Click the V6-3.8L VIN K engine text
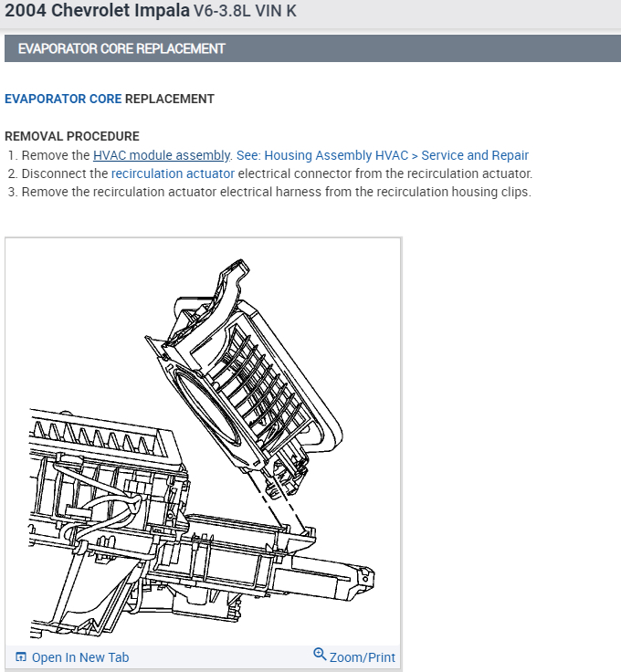The width and height of the screenshot is (621, 672). click(245, 11)
